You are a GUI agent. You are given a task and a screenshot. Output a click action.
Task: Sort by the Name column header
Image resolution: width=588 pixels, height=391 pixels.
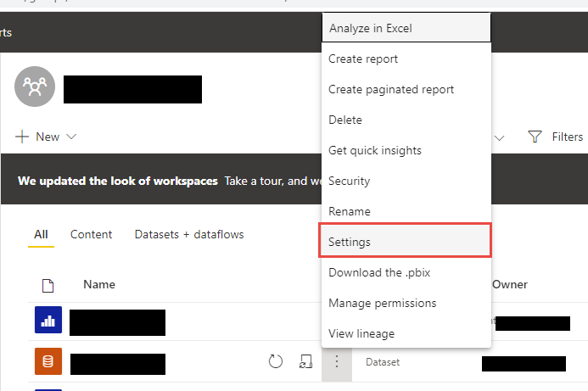coord(99,285)
